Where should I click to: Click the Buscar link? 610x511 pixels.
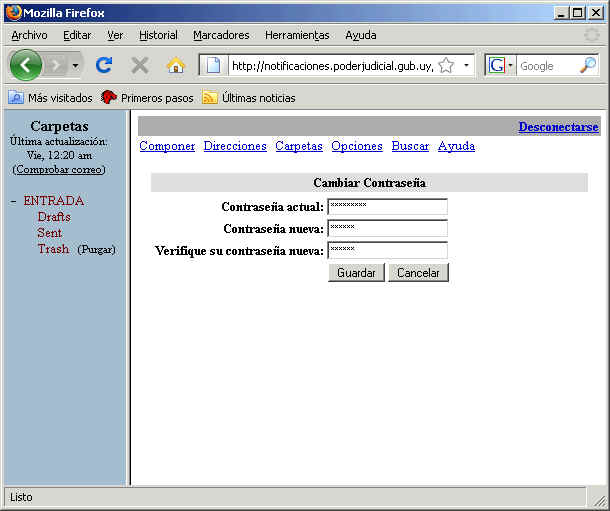point(410,146)
